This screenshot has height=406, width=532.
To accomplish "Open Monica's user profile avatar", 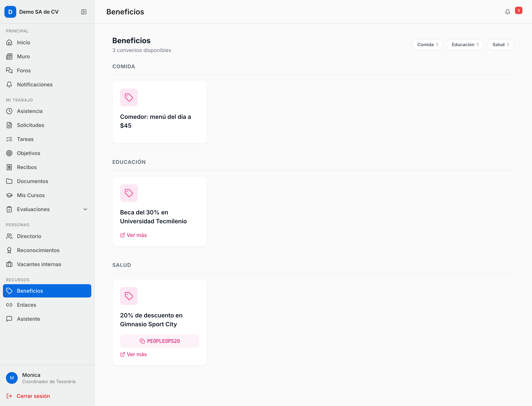I will coord(12,378).
